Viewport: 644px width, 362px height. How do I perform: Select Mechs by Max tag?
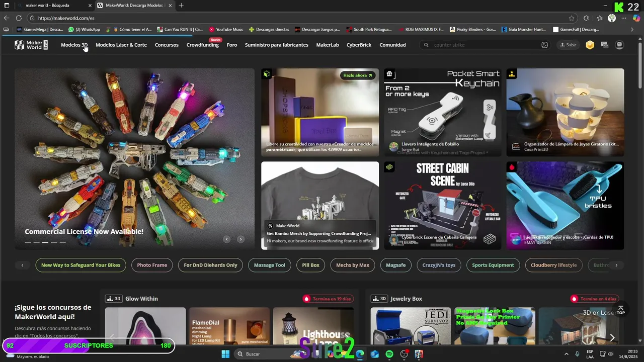point(353,265)
